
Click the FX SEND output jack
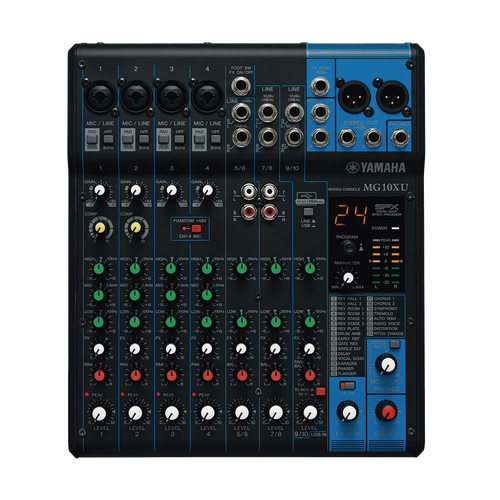click(320, 86)
